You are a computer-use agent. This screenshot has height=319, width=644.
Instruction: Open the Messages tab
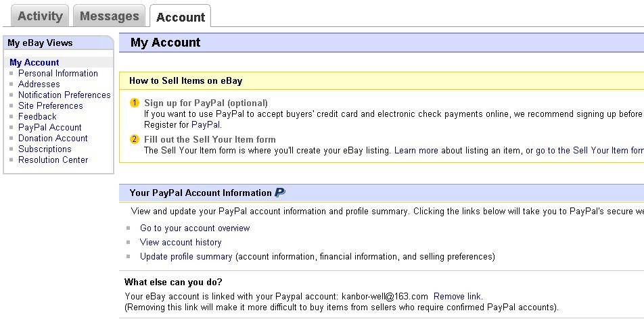pos(109,16)
